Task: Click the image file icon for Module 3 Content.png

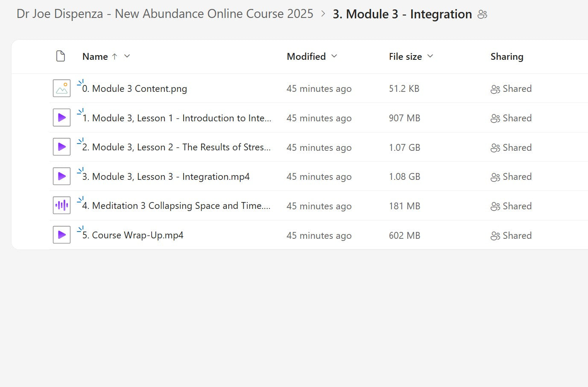Action: [x=61, y=88]
